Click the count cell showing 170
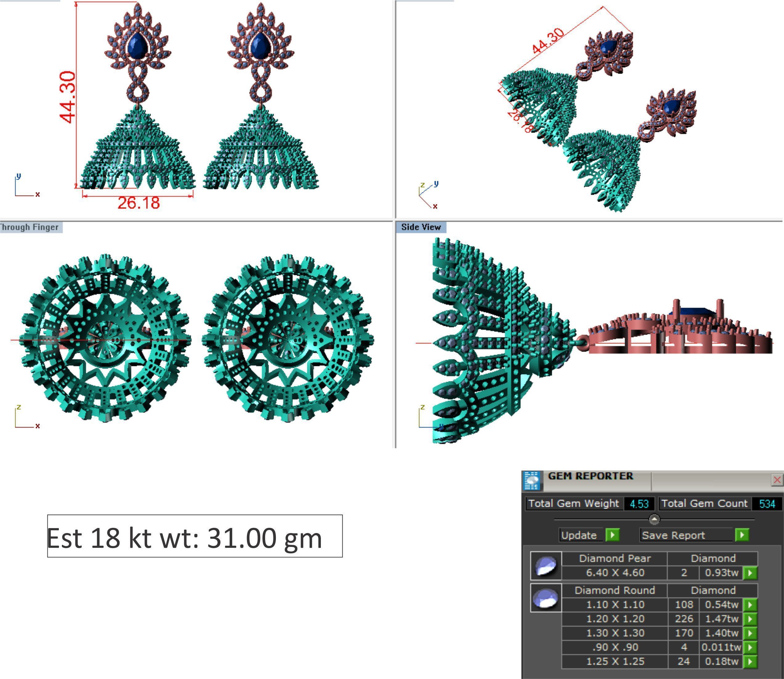 click(684, 633)
